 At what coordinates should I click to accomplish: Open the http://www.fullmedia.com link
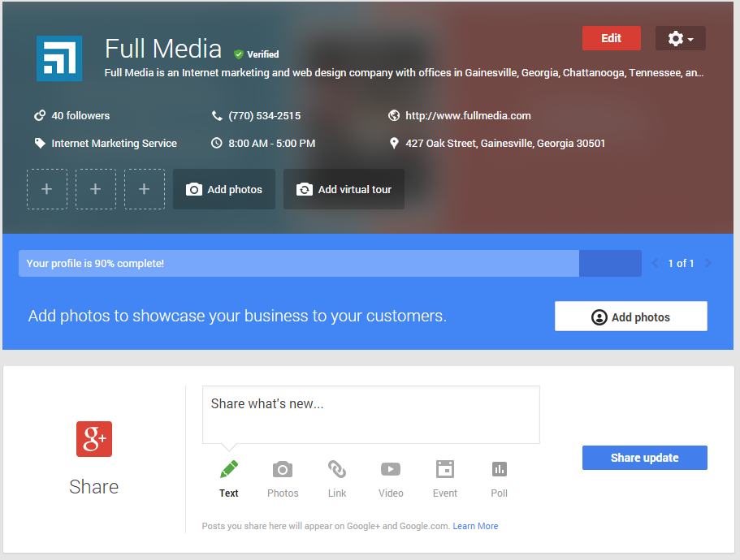(x=468, y=115)
